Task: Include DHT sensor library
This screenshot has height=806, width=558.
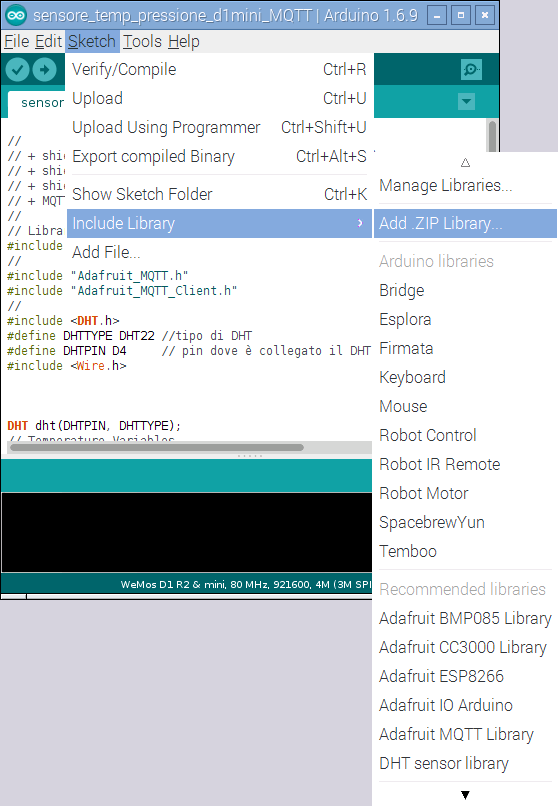Action: click(x=465, y=763)
